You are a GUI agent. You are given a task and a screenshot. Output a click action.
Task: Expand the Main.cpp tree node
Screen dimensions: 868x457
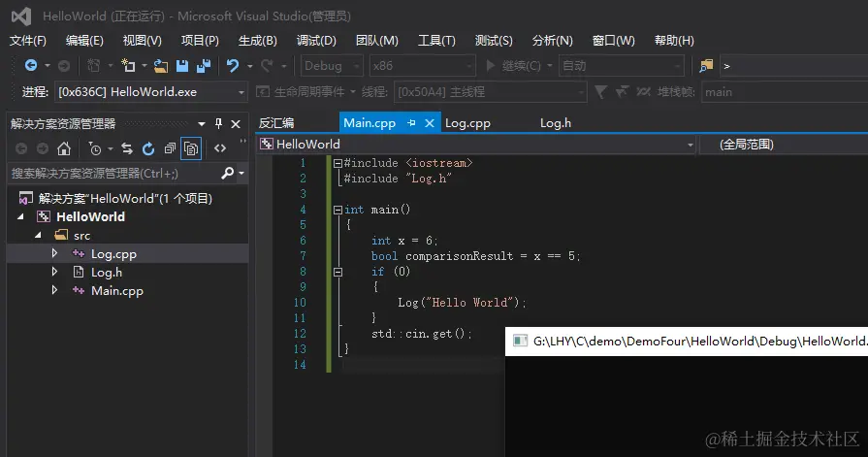(54, 290)
